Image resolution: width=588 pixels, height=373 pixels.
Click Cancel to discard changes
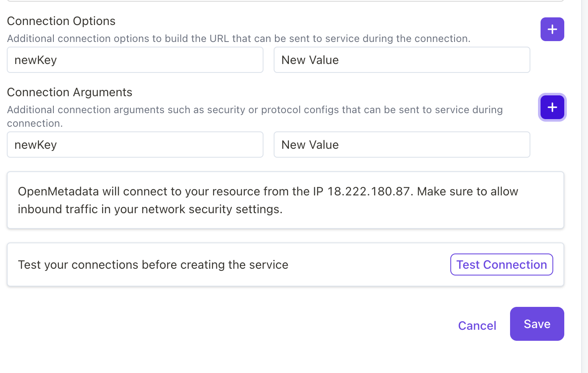[x=477, y=326]
